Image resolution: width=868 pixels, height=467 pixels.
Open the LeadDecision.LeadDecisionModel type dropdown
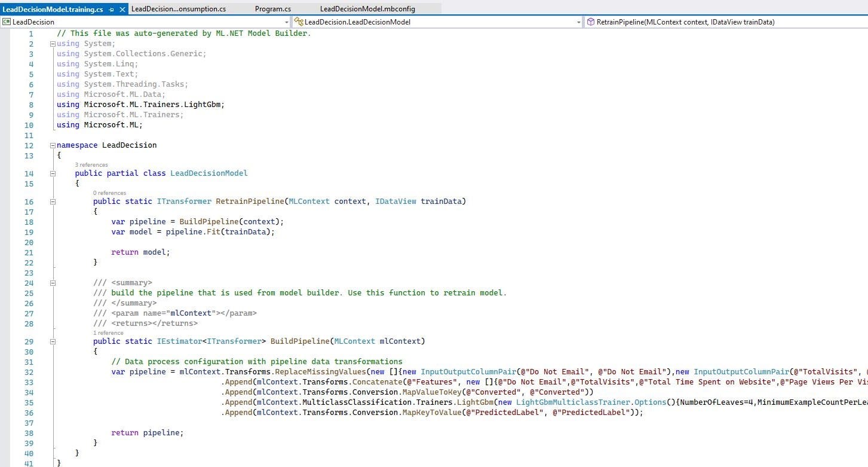(x=578, y=22)
